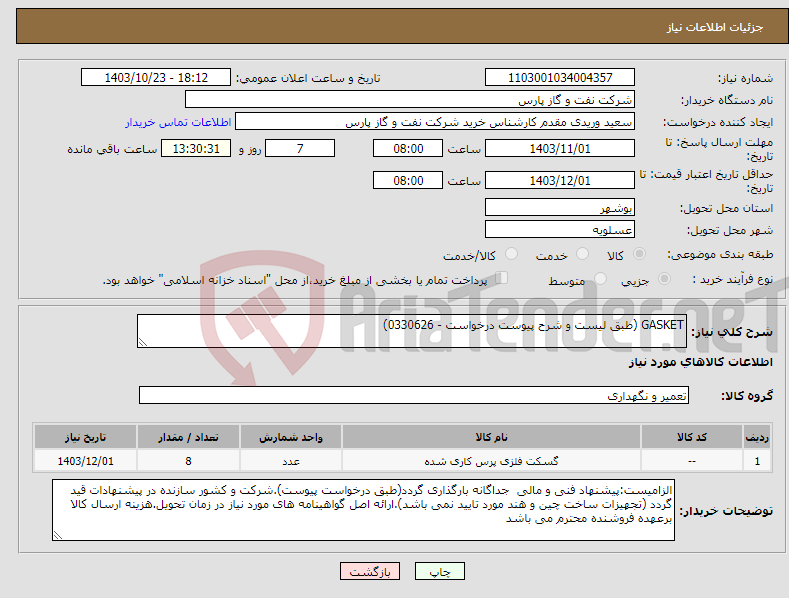Toggle the اسناد خزانه اسلامی payment checkbox
Image resolution: width=789 pixels, height=598 pixels.
[502, 277]
